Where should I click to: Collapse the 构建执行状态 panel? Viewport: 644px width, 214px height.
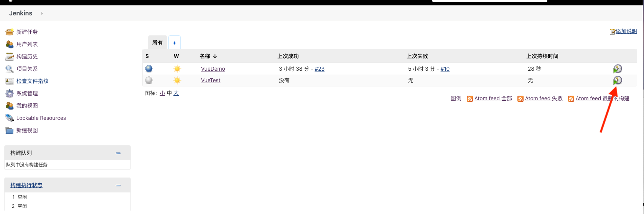point(118,185)
